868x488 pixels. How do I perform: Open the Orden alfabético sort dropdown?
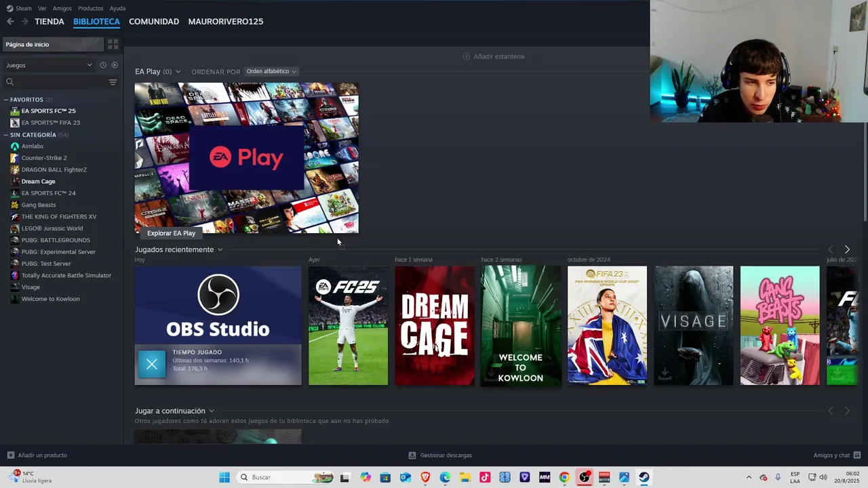click(x=271, y=71)
